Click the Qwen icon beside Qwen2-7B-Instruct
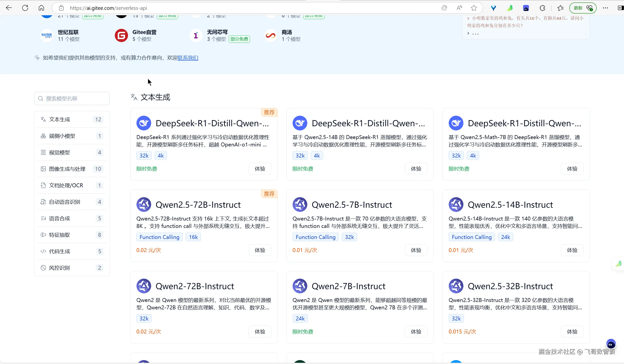The height and width of the screenshot is (364, 624). pyautogui.click(x=300, y=286)
